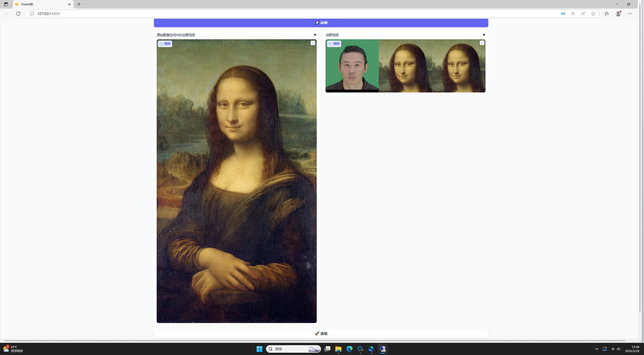
Task: Click the 动画 animate button
Action: 321,23
